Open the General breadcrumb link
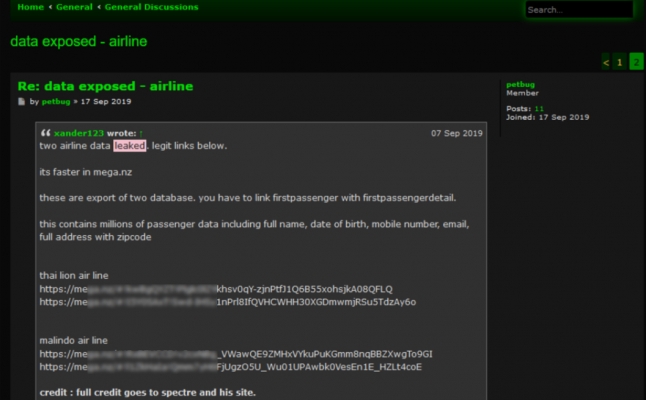Viewport: 646px width, 400px height. (x=74, y=7)
